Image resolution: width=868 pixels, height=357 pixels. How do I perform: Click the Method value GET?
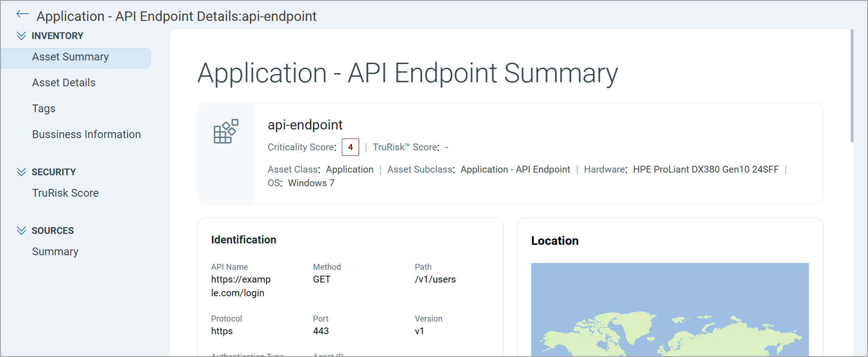[x=321, y=279]
